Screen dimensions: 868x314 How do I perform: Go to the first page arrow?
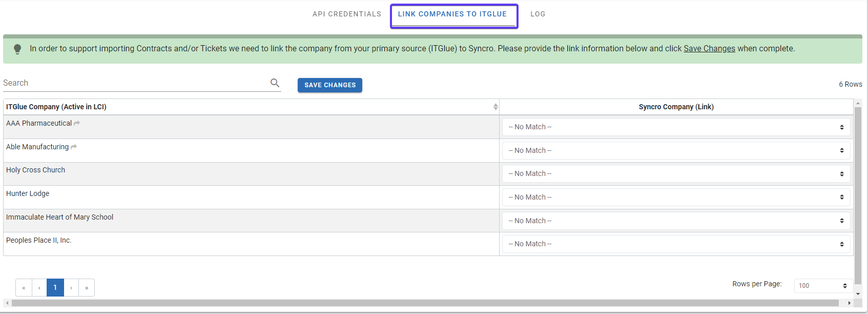pyautogui.click(x=24, y=288)
